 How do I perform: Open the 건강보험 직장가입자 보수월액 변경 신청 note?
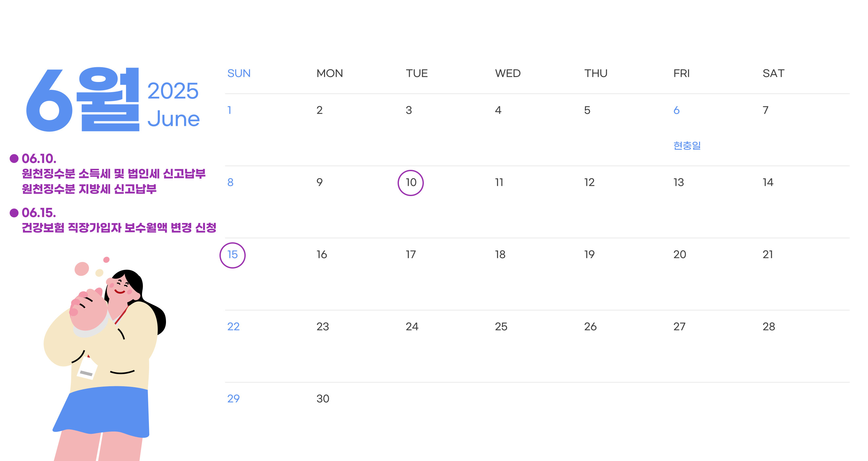point(119,228)
